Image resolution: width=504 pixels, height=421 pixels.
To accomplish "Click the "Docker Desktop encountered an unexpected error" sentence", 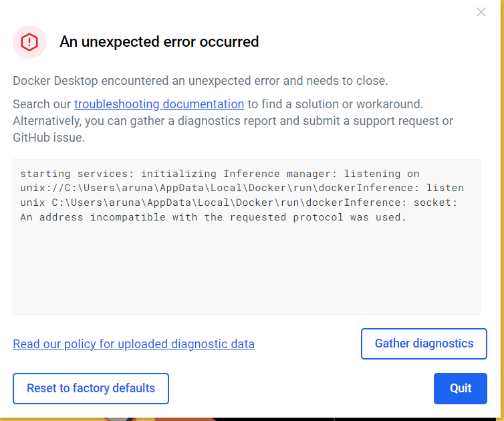I will click(x=200, y=81).
